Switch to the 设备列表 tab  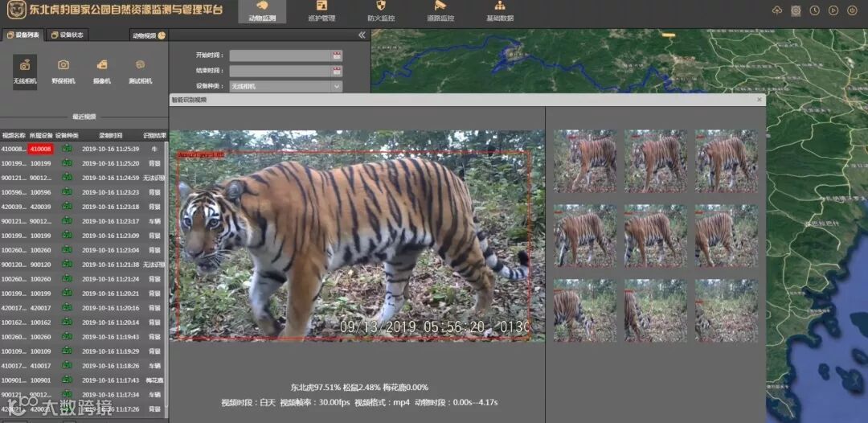point(23,35)
